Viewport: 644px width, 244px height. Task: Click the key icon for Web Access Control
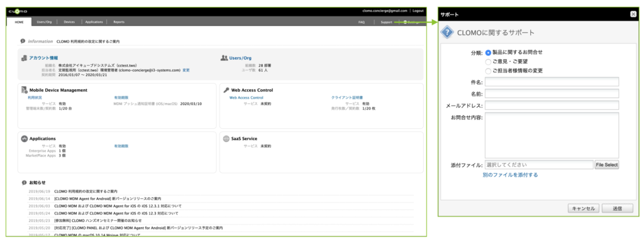226,90
